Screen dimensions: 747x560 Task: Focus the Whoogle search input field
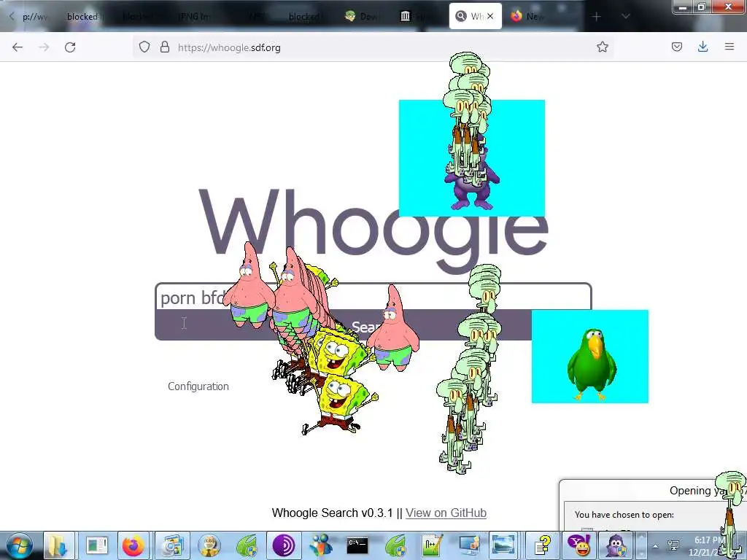pos(373,297)
